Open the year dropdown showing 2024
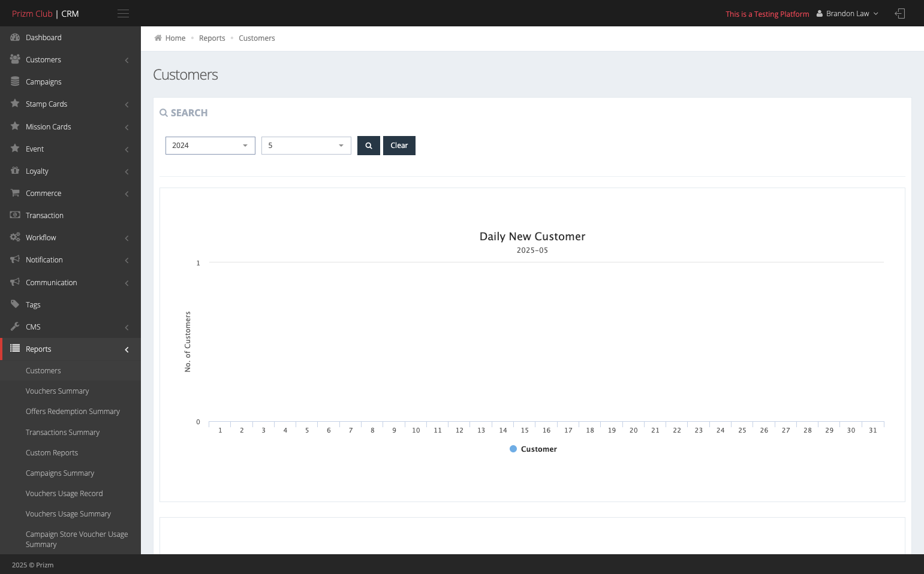The image size is (924, 574). [210, 146]
